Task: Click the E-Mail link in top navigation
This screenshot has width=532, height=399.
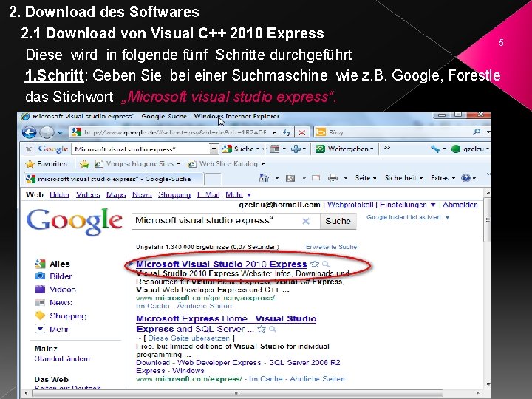Action: click(x=208, y=194)
